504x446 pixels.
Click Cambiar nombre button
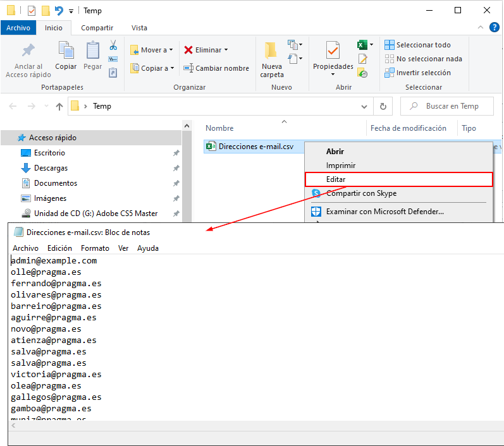tap(216, 68)
